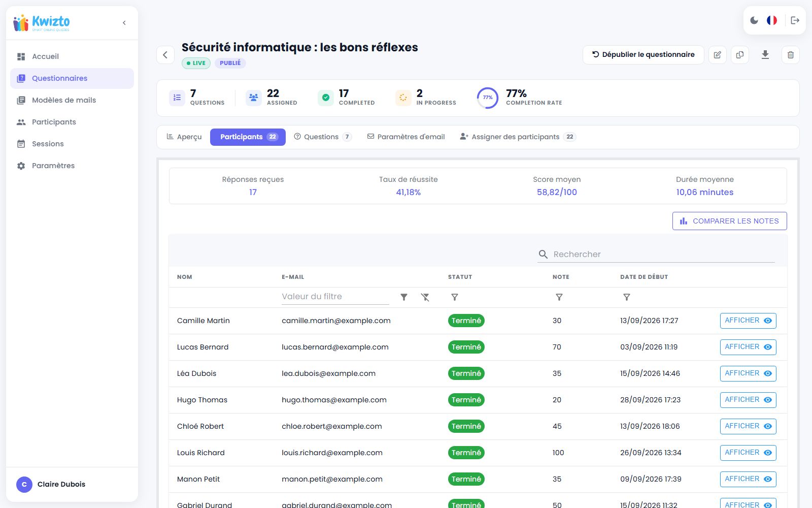Click the logout icon
The width and height of the screenshot is (812, 508).
pyautogui.click(x=795, y=20)
